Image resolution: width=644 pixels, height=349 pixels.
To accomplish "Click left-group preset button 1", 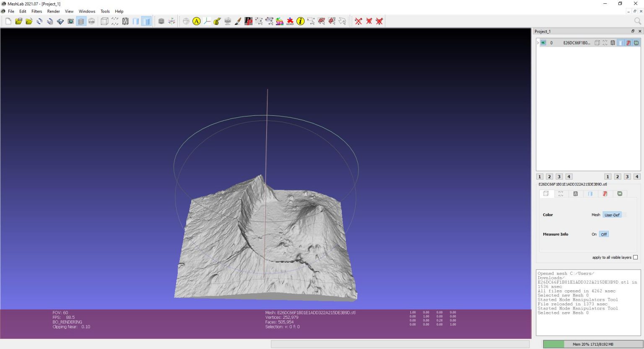I will (x=540, y=177).
